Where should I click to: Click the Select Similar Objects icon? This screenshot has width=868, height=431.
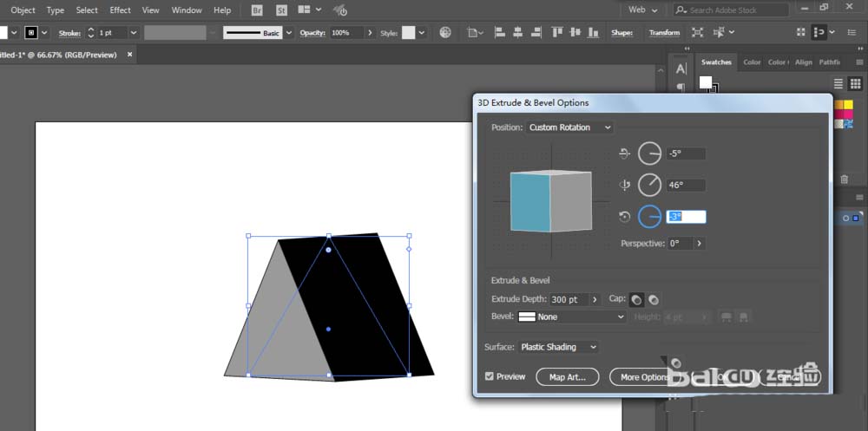tap(720, 33)
